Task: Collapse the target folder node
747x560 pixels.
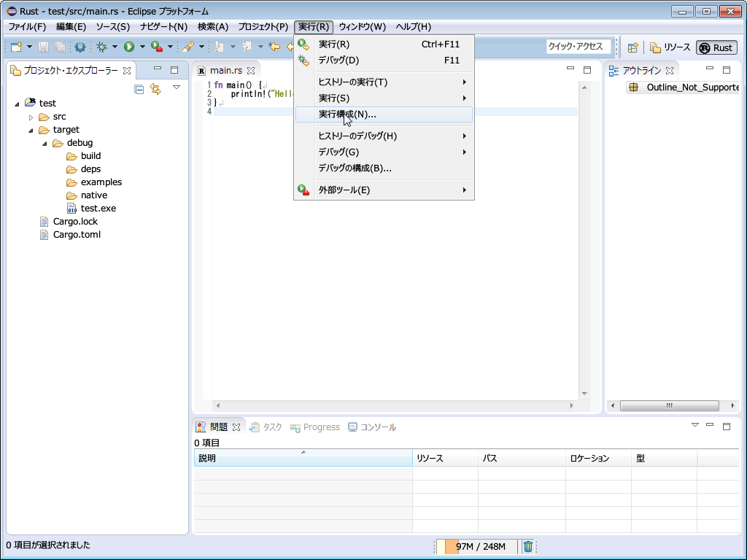Action: [x=31, y=130]
